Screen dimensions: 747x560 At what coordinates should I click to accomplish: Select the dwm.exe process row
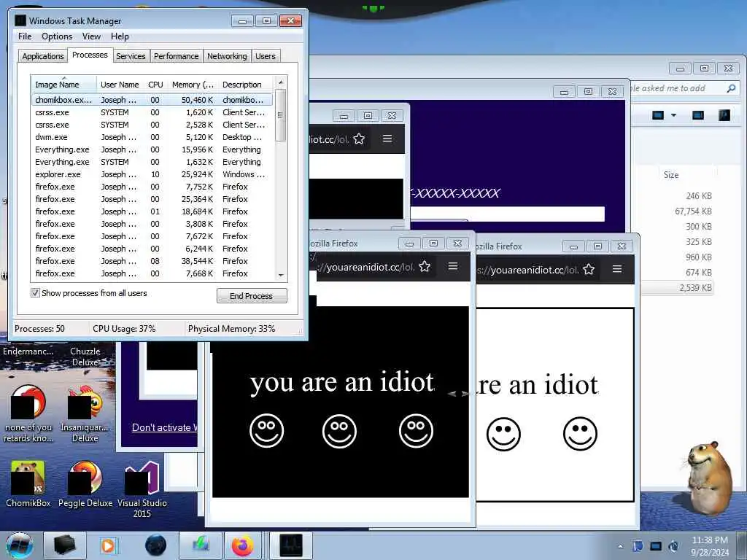pos(152,137)
